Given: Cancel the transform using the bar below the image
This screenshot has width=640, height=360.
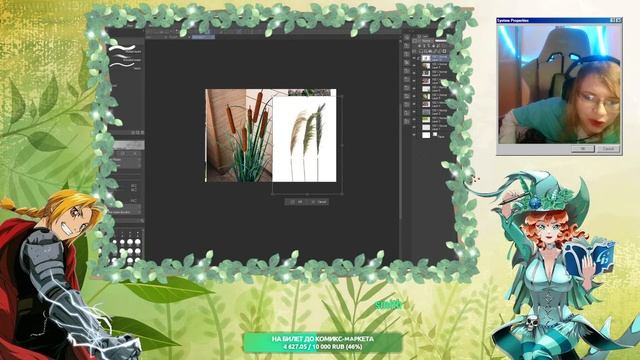Looking at the screenshot, I should (x=320, y=202).
